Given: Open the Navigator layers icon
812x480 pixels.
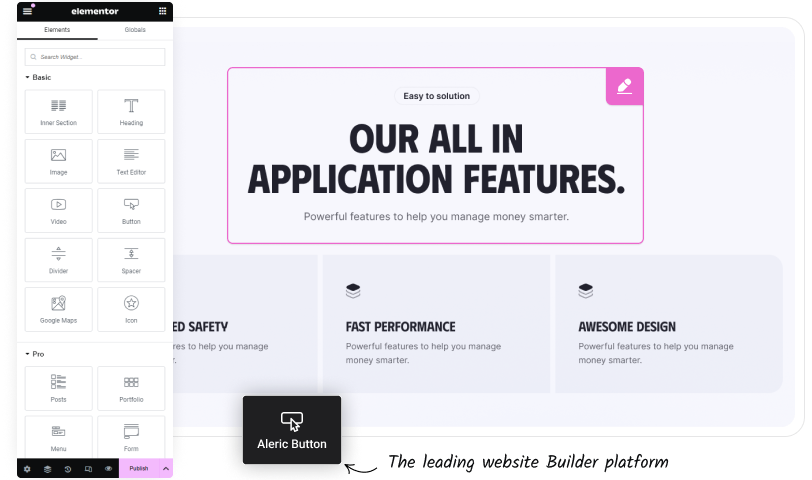Looking at the screenshot, I should coord(47,468).
